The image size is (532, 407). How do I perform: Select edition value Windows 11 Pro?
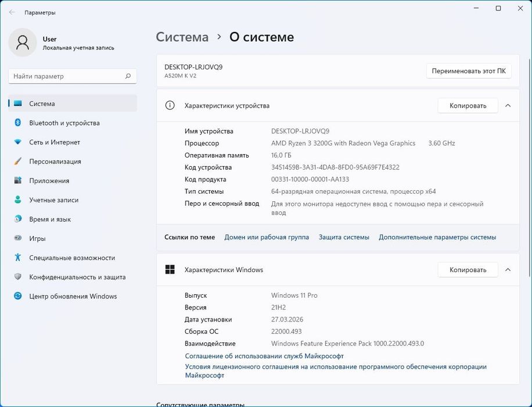point(294,295)
